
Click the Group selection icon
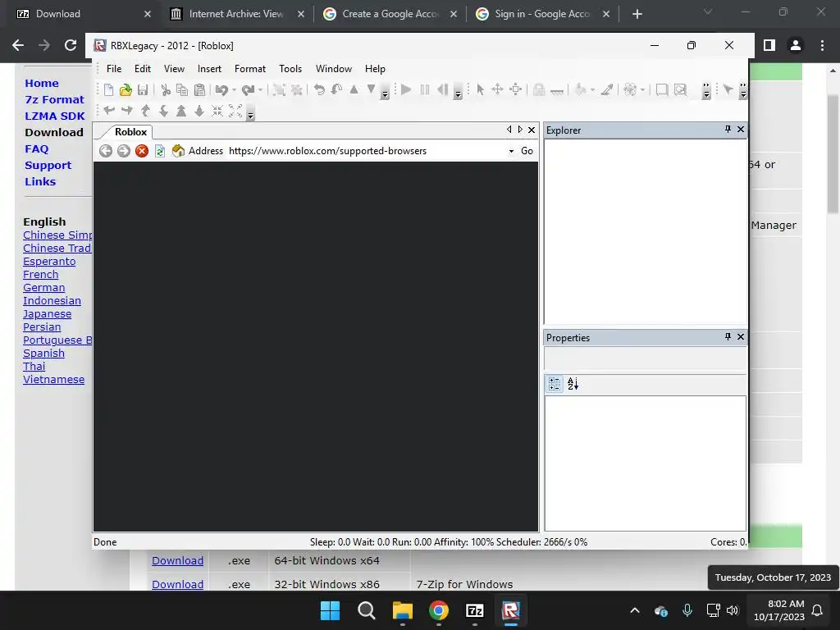[279, 90]
